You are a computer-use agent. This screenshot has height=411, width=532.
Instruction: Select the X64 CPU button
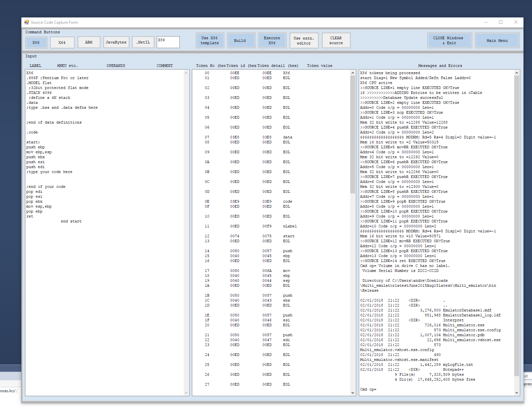(x=62, y=43)
